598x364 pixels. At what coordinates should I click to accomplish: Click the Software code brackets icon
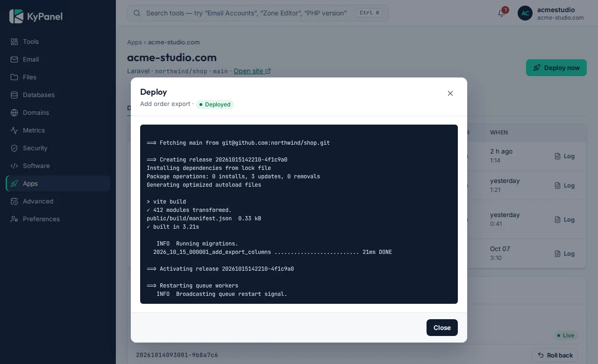click(14, 166)
